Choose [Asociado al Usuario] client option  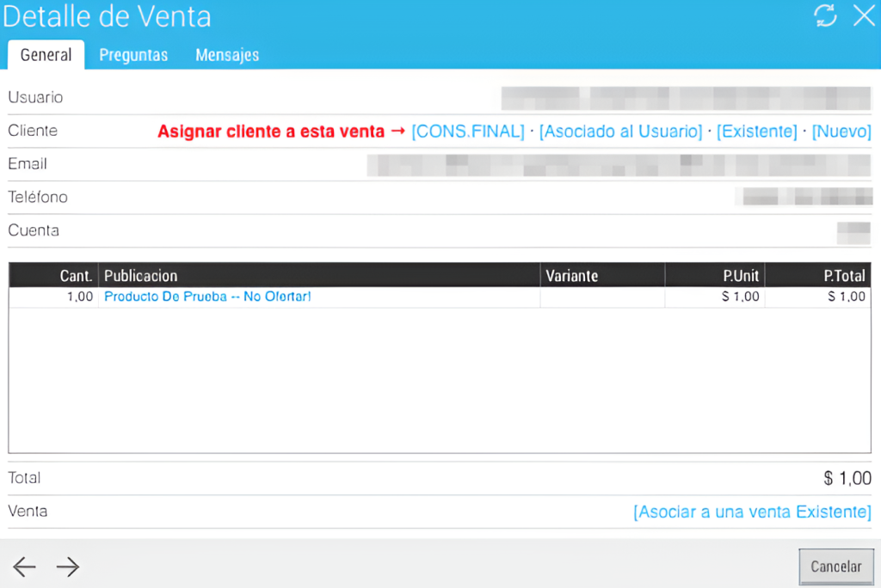pos(620,132)
